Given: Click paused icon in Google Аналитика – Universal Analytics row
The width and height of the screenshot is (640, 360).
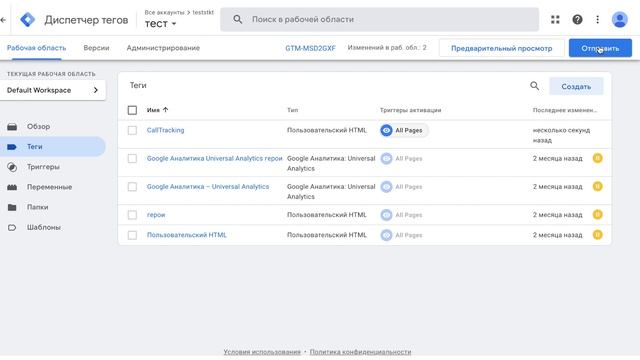Looking at the screenshot, I should 598,186.
